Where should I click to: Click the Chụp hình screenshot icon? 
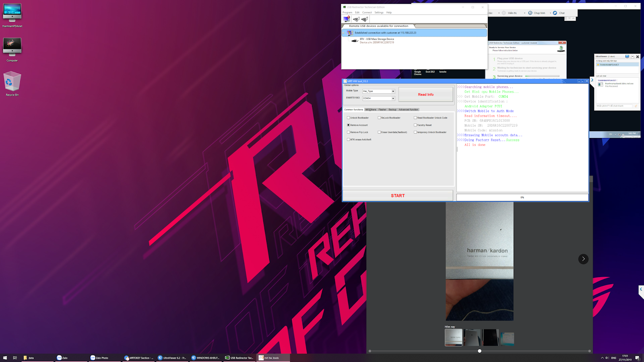point(530,13)
